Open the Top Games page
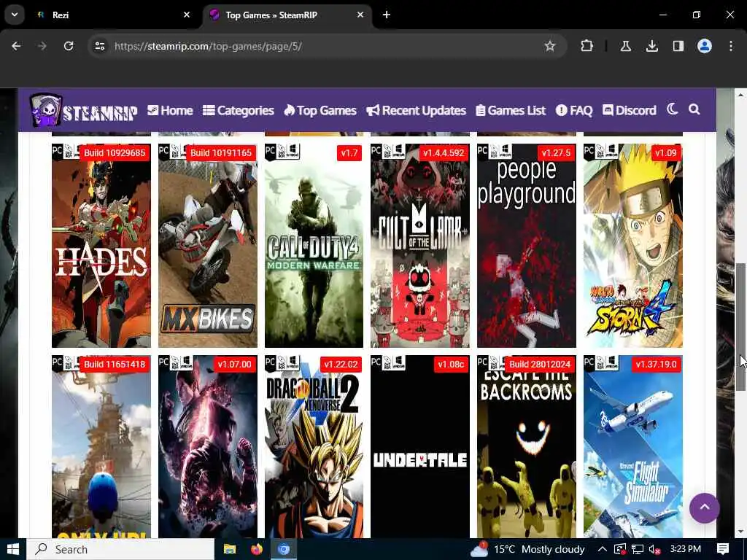The height and width of the screenshot is (560, 747). click(320, 111)
